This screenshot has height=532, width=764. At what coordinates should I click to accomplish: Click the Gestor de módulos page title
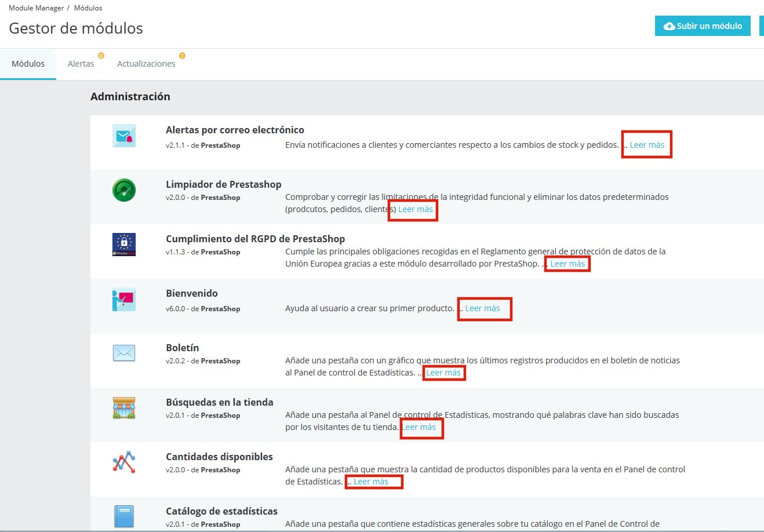76,28
